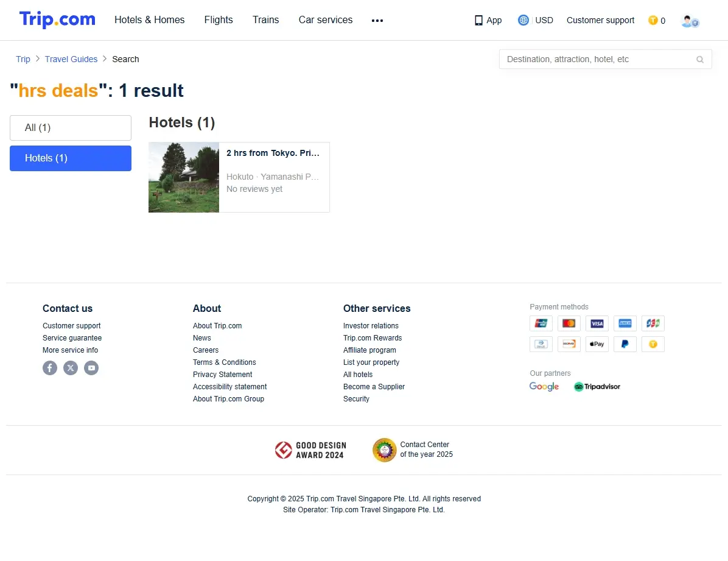Viewport: 728px width, 561px height.
Task: Open Customer support in the header
Action: pyautogui.click(x=600, y=21)
